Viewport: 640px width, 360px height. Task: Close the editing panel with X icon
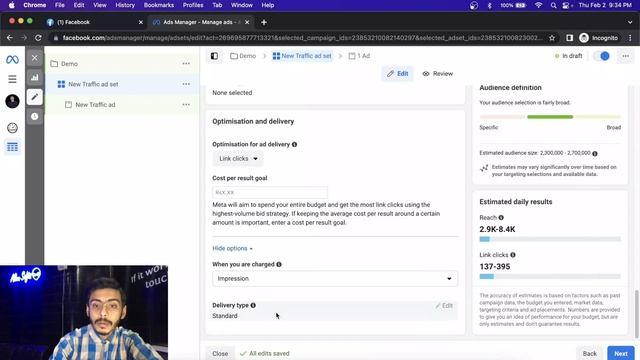35,58
